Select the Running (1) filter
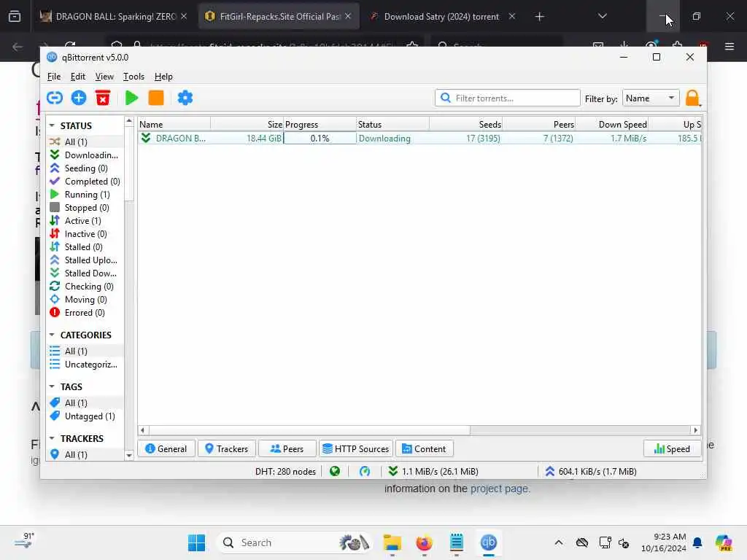The width and height of the screenshot is (747, 560). (x=85, y=194)
